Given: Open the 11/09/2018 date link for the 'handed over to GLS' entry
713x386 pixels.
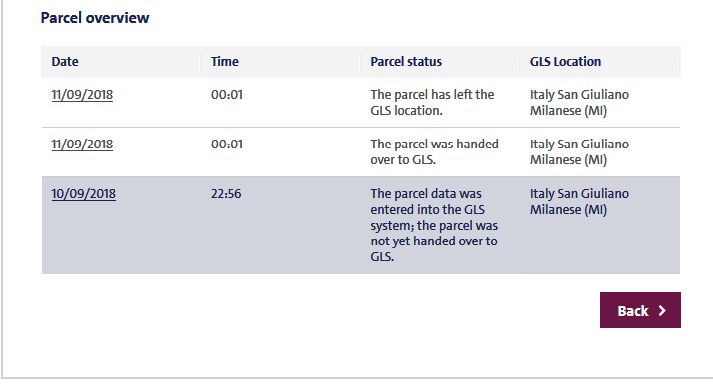Looking at the screenshot, I should [x=82, y=144].
